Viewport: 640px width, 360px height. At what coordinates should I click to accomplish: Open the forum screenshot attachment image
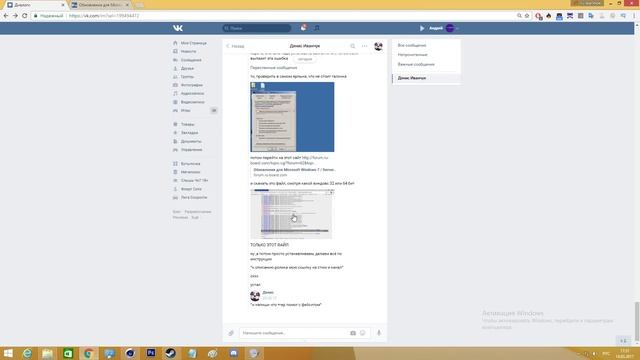pyautogui.click(x=292, y=214)
